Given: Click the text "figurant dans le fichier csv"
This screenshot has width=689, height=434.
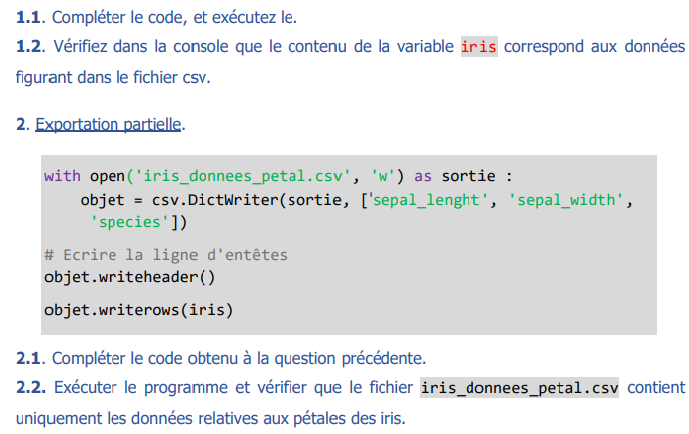Looking at the screenshot, I should click(x=112, y=76).
